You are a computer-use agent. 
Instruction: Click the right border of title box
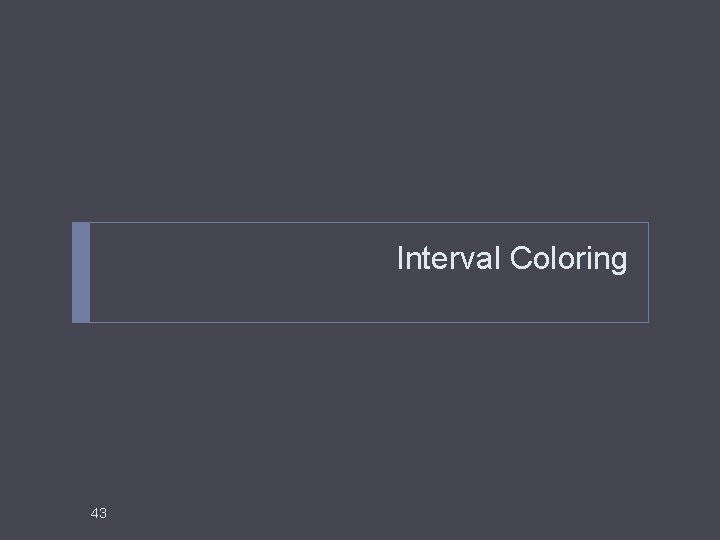click(x=648, y=272)
